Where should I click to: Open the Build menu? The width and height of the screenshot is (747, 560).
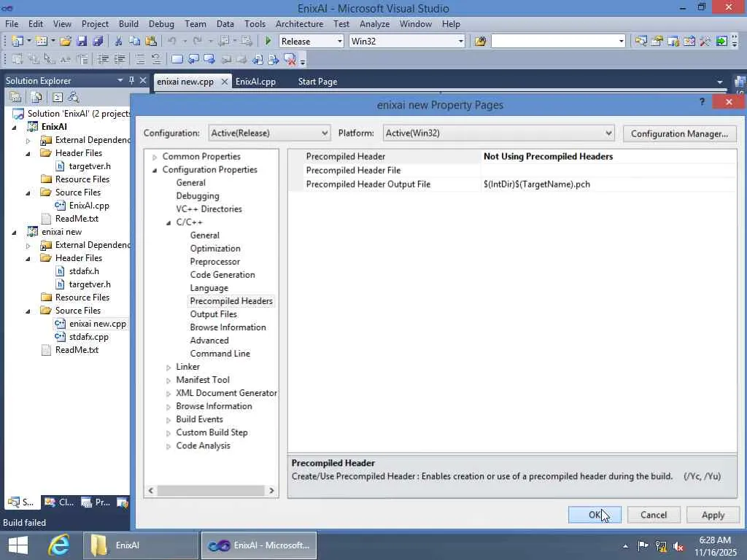128,24
